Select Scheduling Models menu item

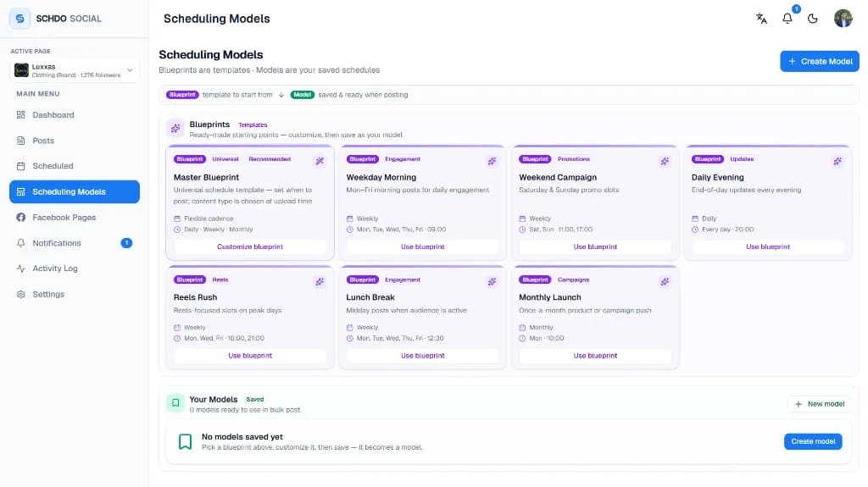75,191
